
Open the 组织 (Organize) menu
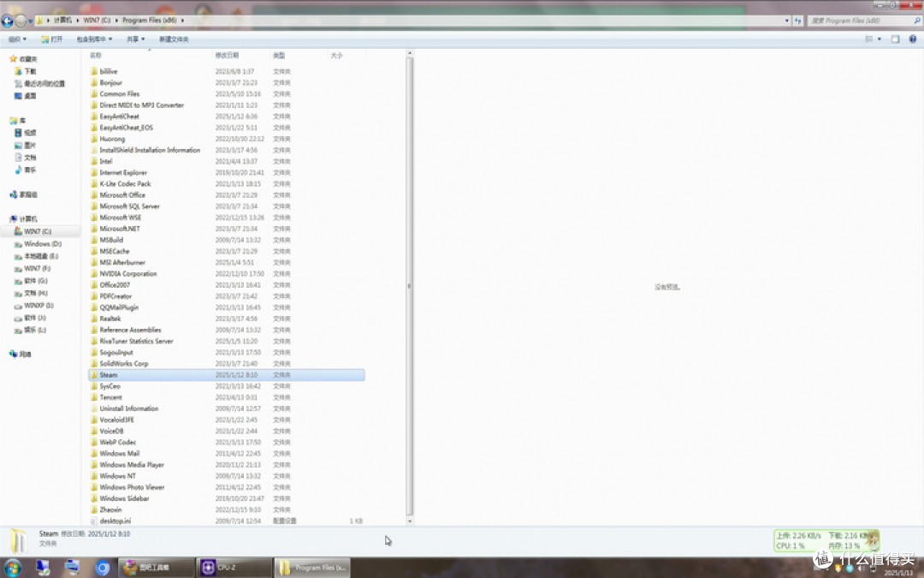(x=17, y=39)
